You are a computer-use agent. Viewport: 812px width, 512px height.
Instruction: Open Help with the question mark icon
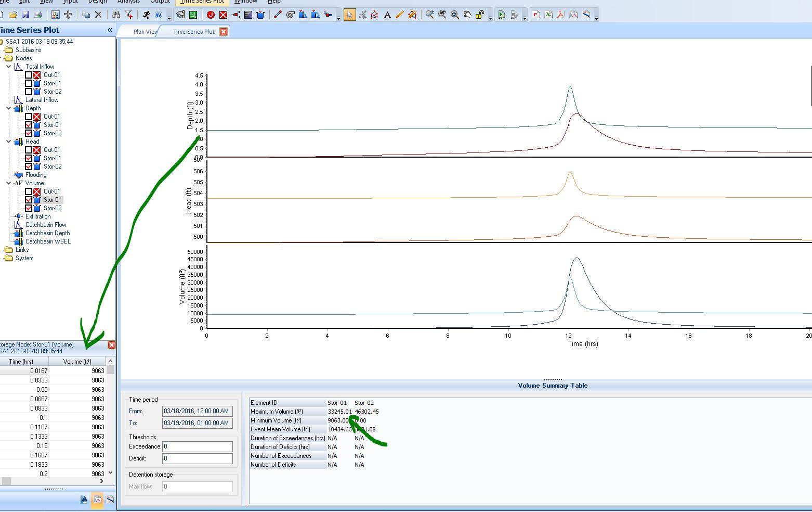click(x=159, y=15)
